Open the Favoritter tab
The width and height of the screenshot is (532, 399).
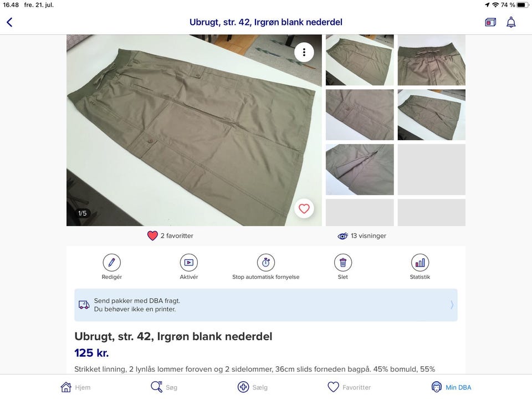349,387
